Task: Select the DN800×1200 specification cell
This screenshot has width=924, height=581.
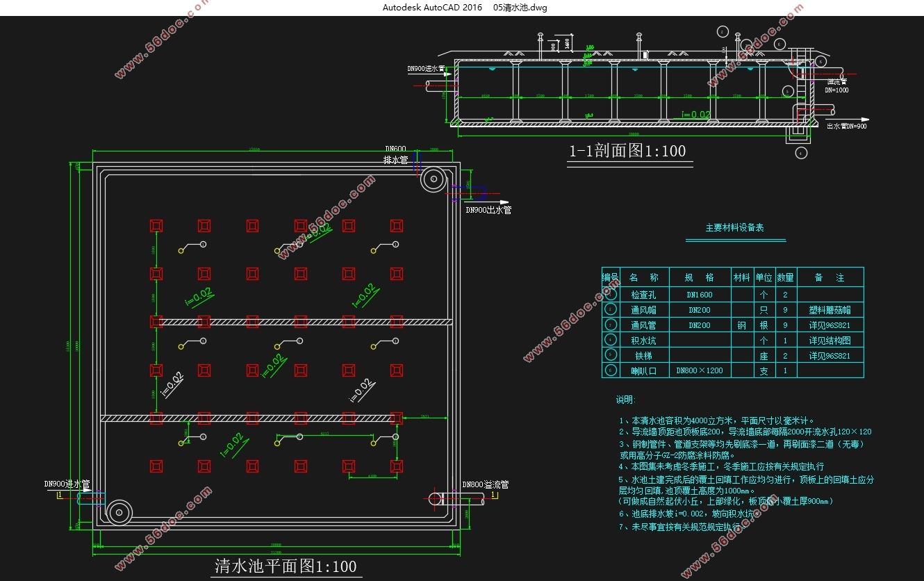Action: (x=700, y=371)
